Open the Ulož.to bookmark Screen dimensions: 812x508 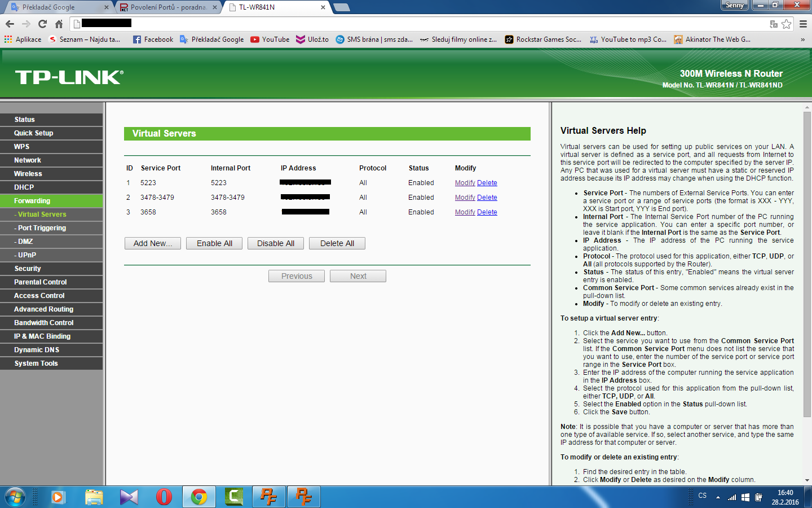[312, 40]
